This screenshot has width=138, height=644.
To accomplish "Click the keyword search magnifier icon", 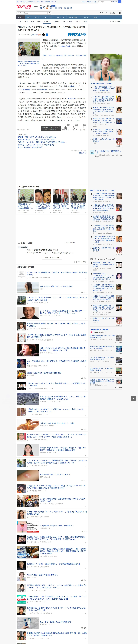I will [49, 13].
